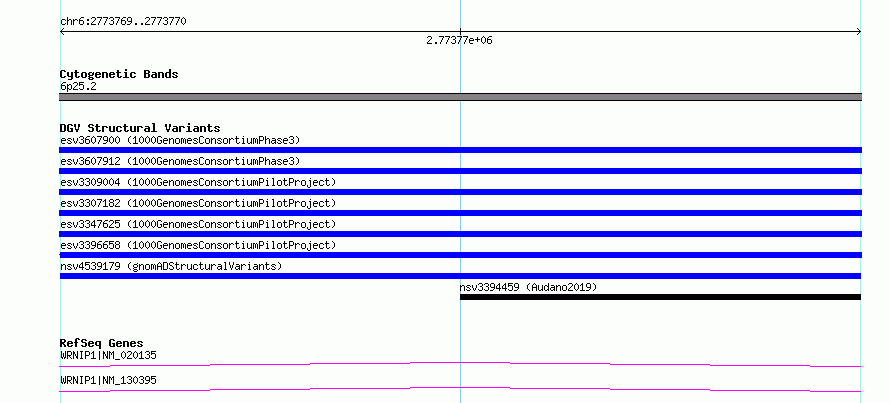This screenshot has width=890, height=403.
Task: Click the gray 6p25.2 cytogenetic band bar
Action: (460, 97)
